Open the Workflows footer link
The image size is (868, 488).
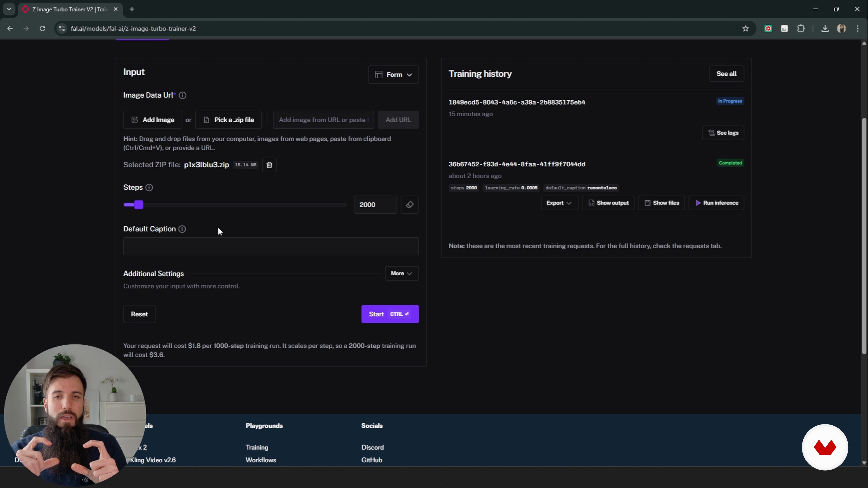point(261,460)
